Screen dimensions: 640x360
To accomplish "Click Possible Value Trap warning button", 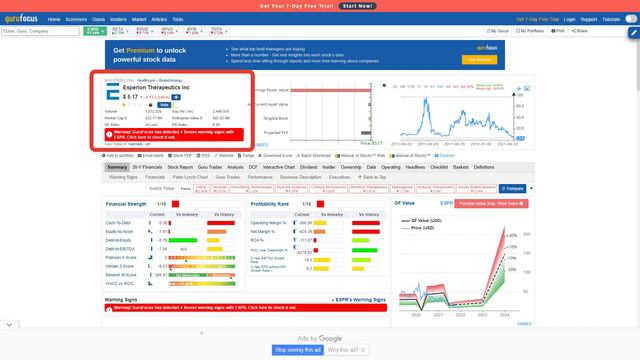I will [x=491, y=203].
